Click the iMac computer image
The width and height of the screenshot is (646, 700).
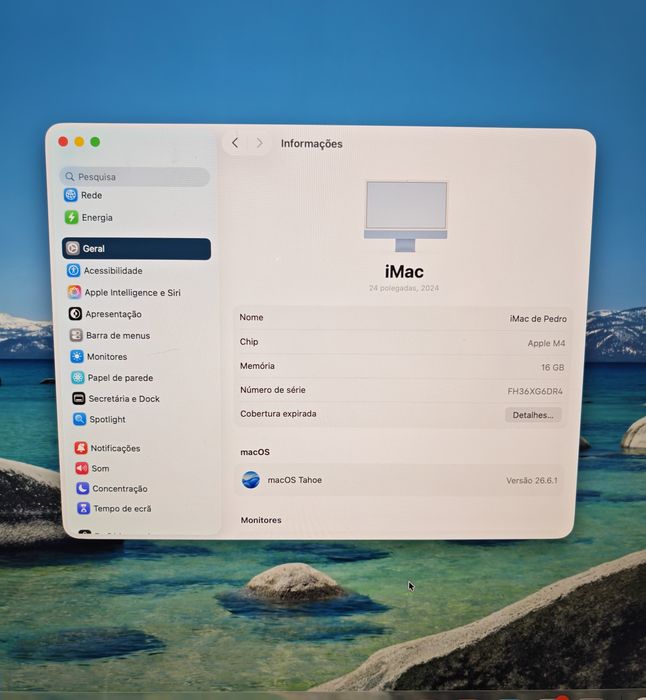click(405, 216)
